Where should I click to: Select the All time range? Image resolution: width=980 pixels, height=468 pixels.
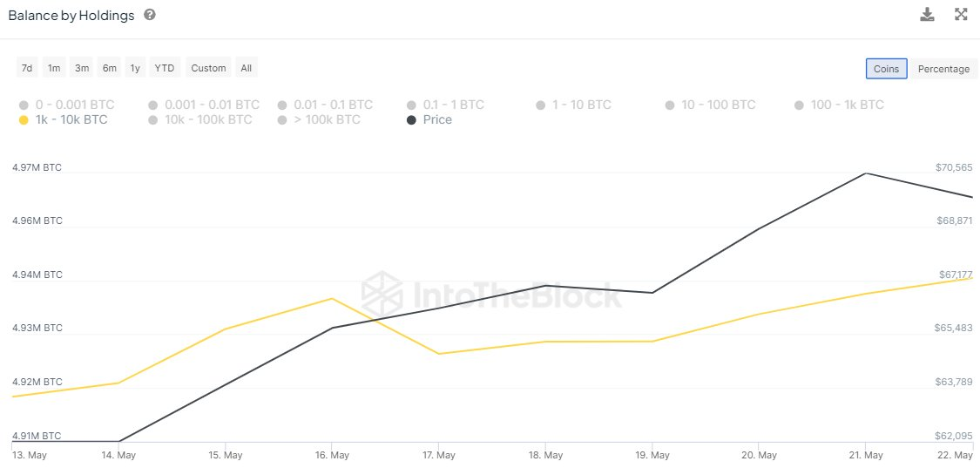pyautogui.click(x=247, y=68)
